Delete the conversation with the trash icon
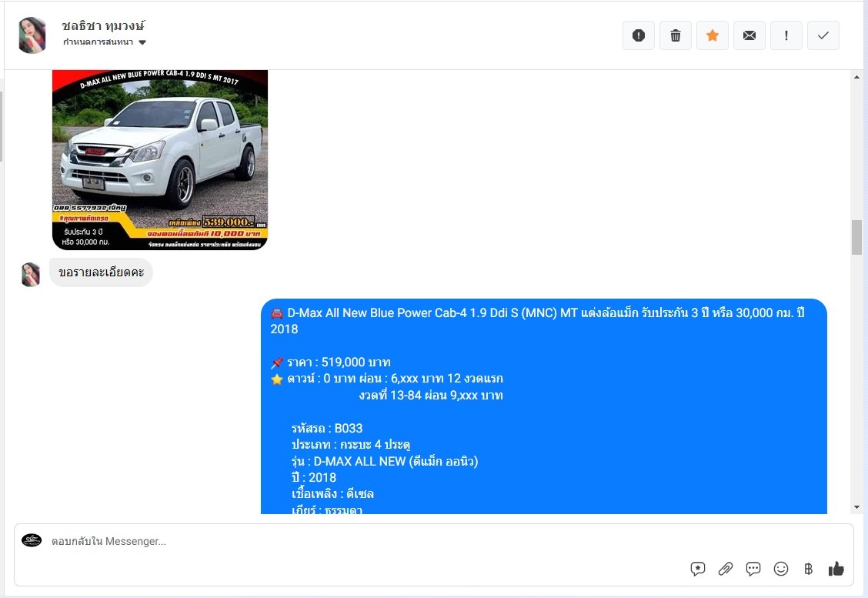This screenshot has width=868, height=598. (x=676, y=35)
